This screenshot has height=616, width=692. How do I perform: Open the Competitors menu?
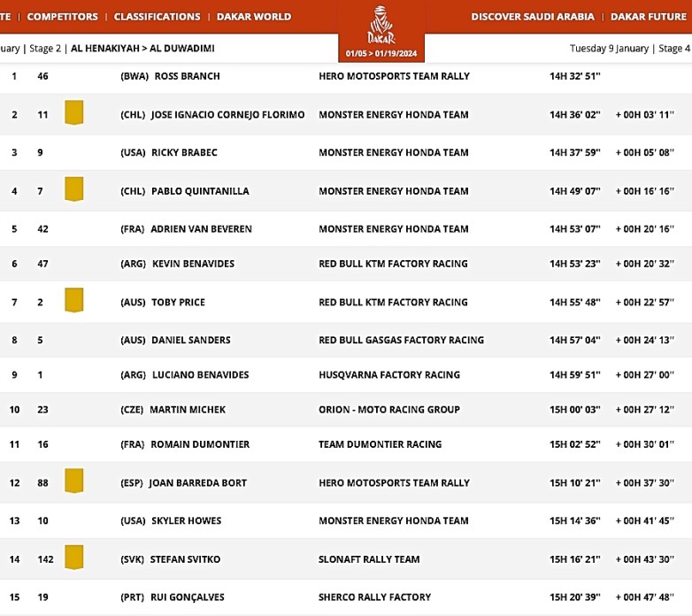click(x=62, y=17)
